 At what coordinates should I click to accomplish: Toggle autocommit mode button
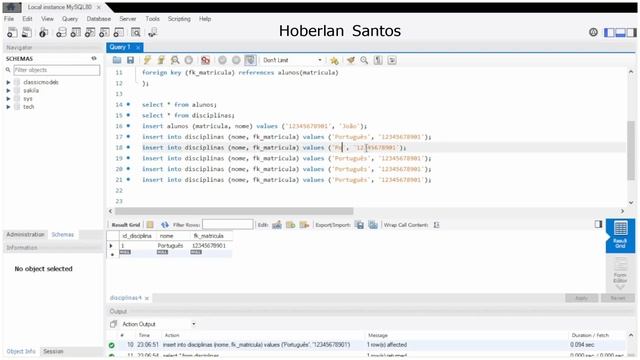coord(250,60)
